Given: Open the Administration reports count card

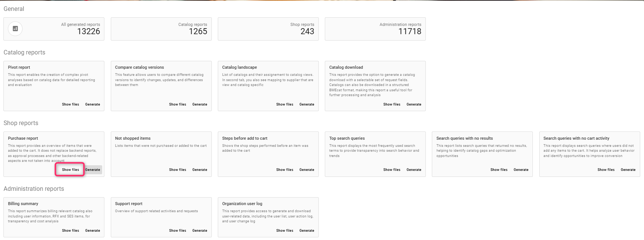Looking at the screenshot, I should [x=375, y=29].
